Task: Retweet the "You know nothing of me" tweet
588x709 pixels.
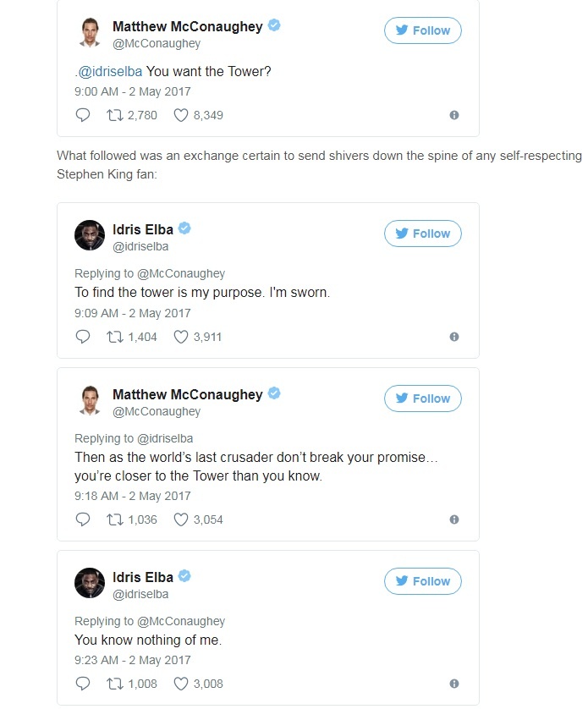Action: [x=115, y=684]
